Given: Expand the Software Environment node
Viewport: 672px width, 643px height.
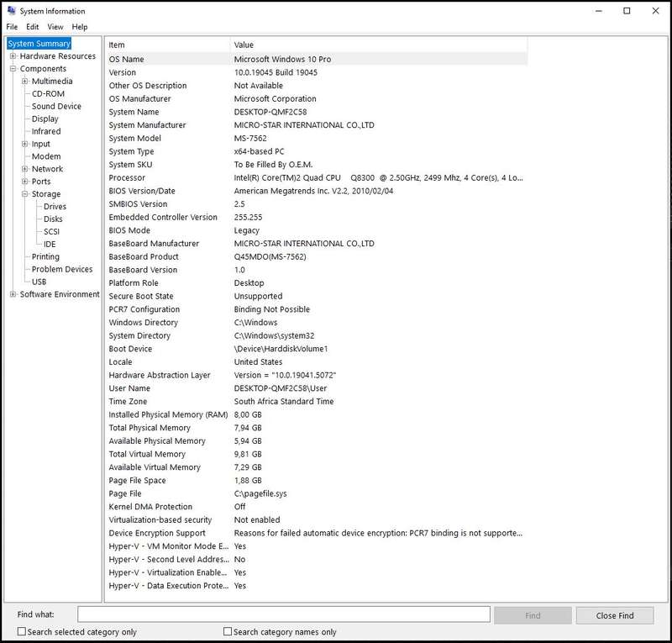Looking at the screenshot, I should point(13,294).
